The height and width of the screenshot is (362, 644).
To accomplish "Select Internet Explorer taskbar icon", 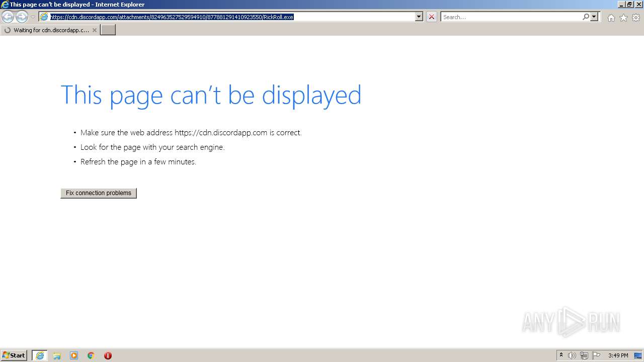I will coord(40,355).
